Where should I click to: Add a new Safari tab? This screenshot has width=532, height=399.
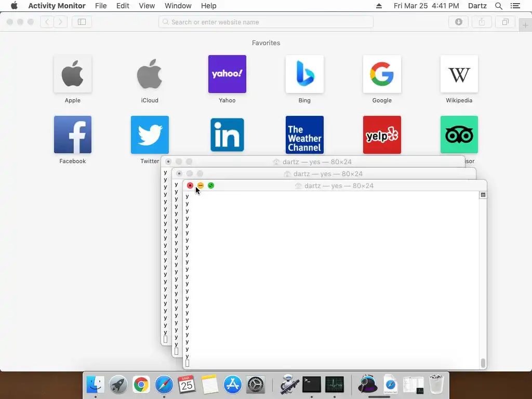tap(525, 25)
